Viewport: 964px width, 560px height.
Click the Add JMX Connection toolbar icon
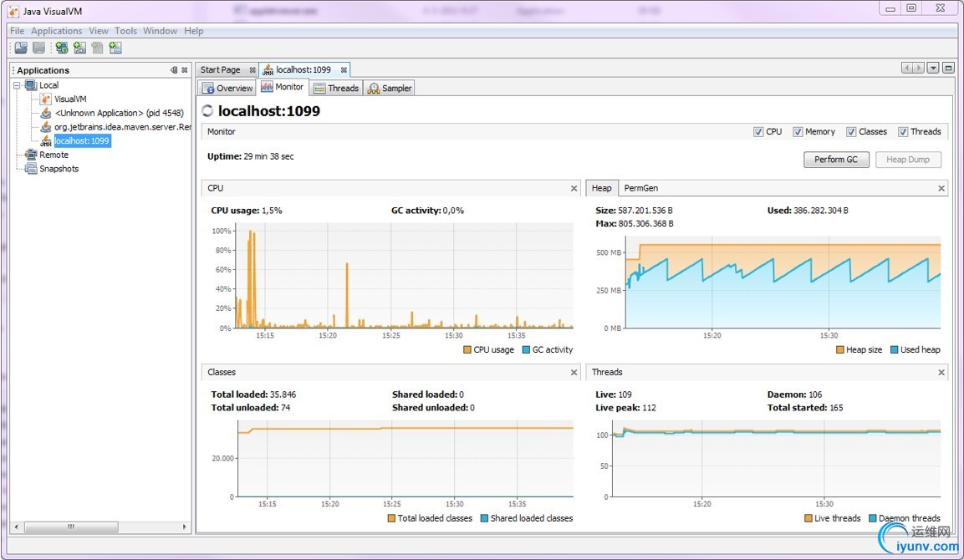point(79,48)
